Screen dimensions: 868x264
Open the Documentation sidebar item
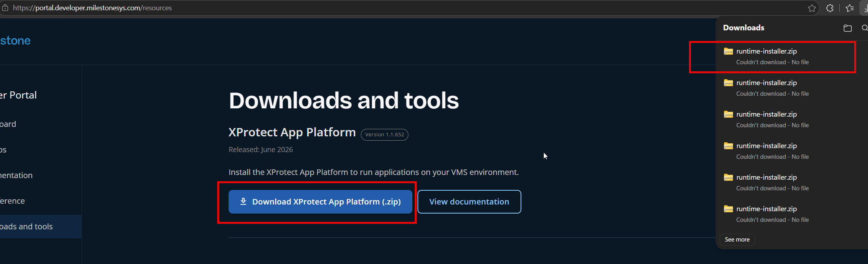coord(16,175)
